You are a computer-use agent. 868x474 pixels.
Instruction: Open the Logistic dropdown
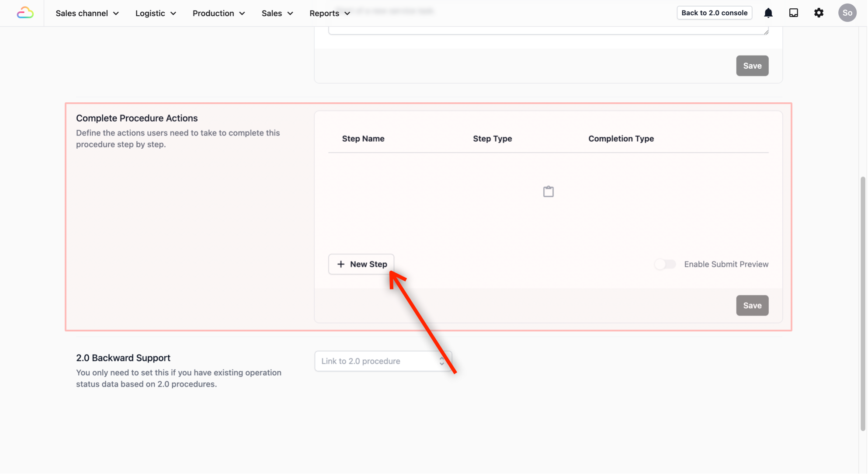pyautogui.click(x=156, y=13)
